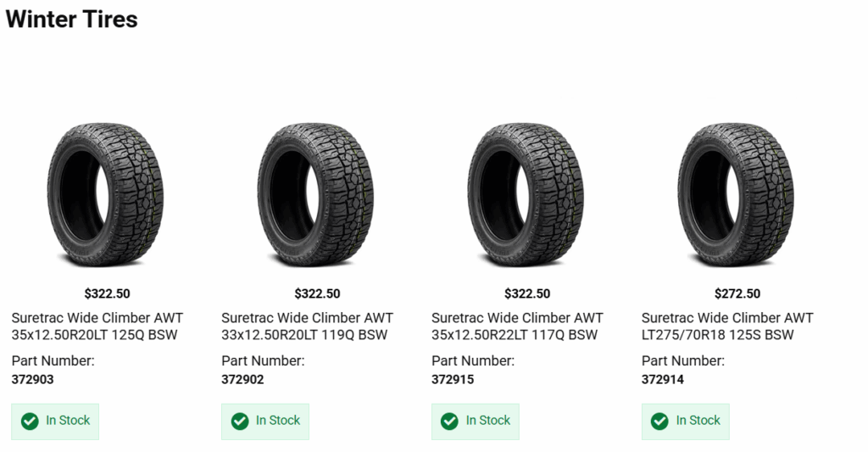Viewport: 868px width, 452px height.
Task: Click the In Stock badge for part 372914
Action: click(x=687, y=421)
